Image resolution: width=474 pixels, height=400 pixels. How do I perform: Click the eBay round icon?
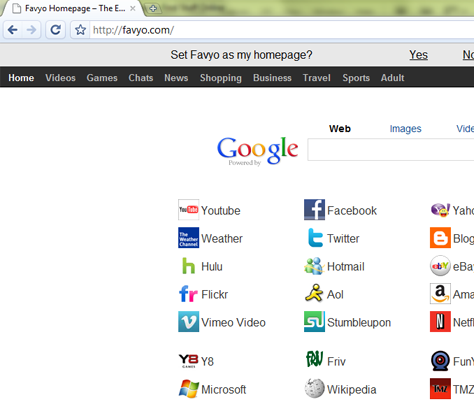click(440, 266)
